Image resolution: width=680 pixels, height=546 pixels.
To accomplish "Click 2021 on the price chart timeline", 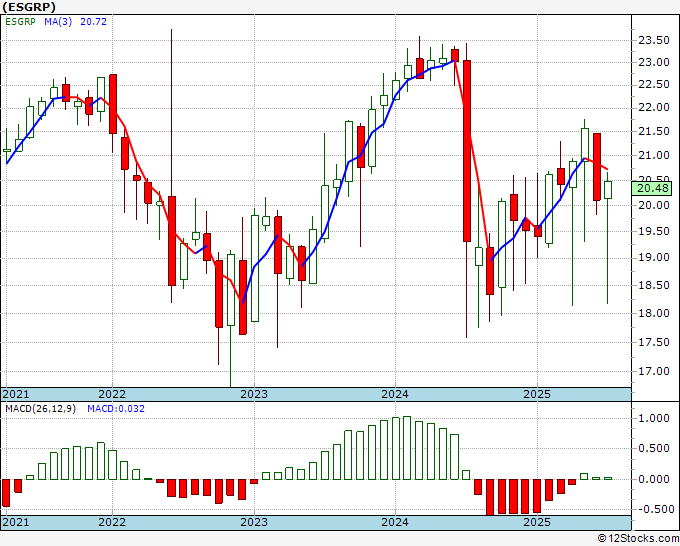I will coord(16,394).
